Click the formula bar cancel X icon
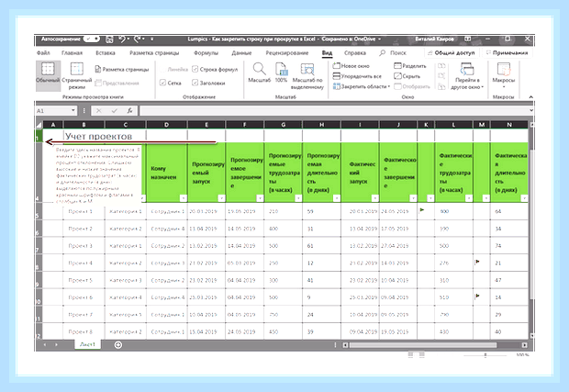 coord(99,111)
